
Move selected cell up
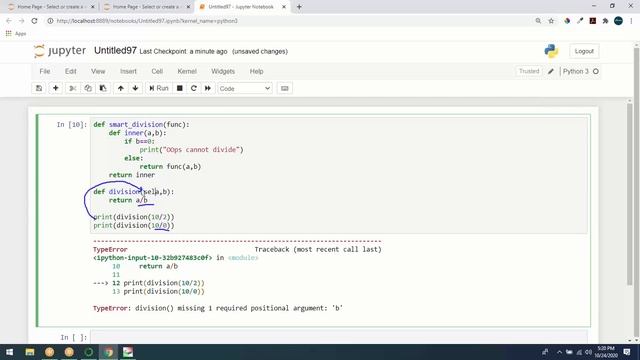[120, 88]
